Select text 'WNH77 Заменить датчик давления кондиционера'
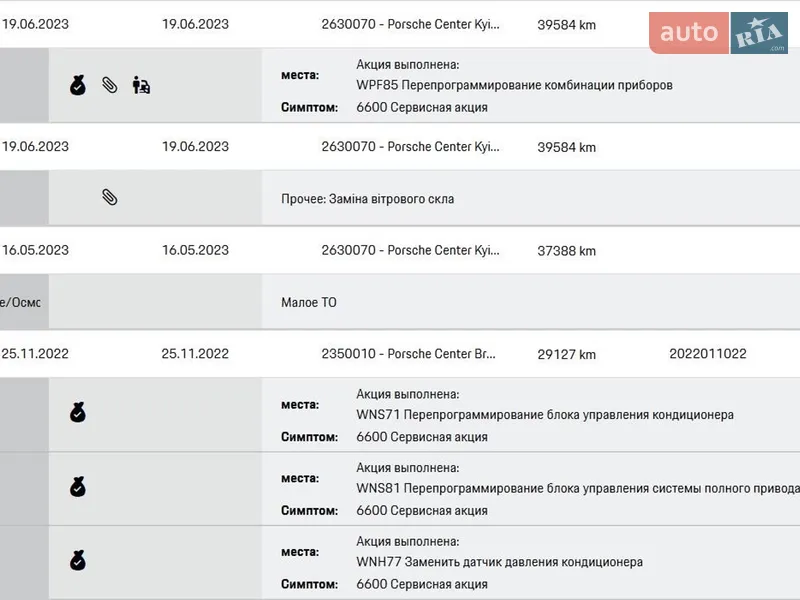The width and height of the screenshot is (800, 600). [499, 562]
